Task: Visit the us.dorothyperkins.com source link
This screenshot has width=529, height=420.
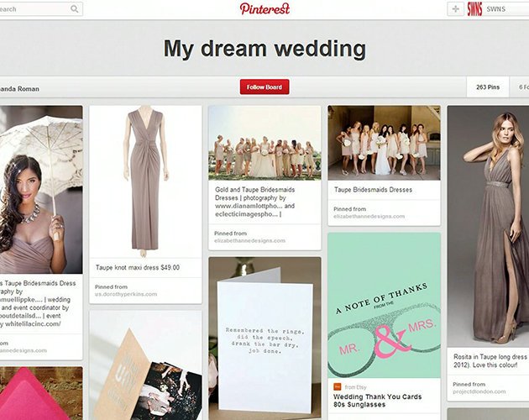Action: coord(126,295)
